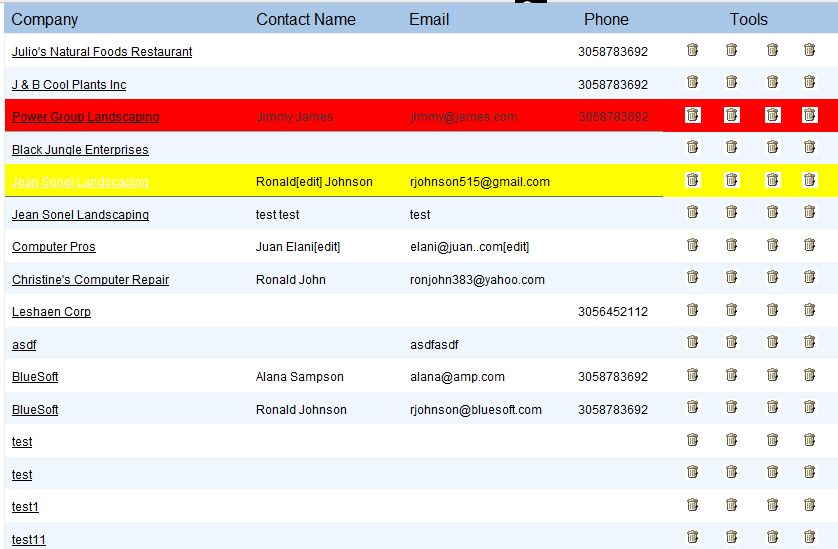Screen dimensions: 838x549
Task: Open BlueSoft link for Alana Sampson
Action: click(x=35, y=377)
